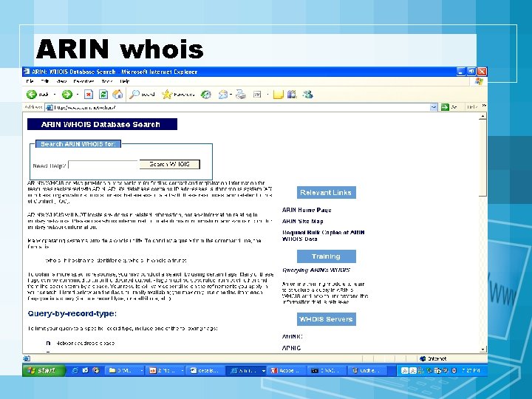Click the page scrollbar up arrow
The image size is (532, 399).
click(x=482, y=117)
